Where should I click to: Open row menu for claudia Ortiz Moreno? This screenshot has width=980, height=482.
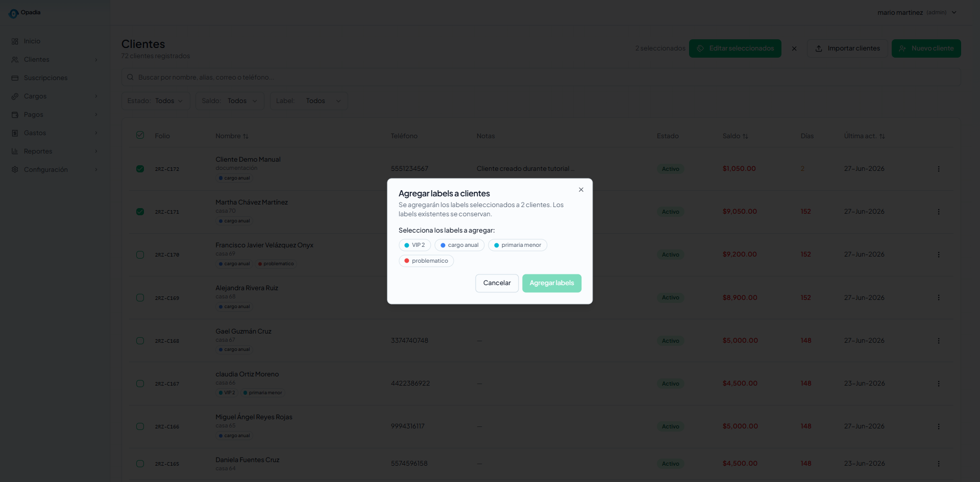click(939, 384)
